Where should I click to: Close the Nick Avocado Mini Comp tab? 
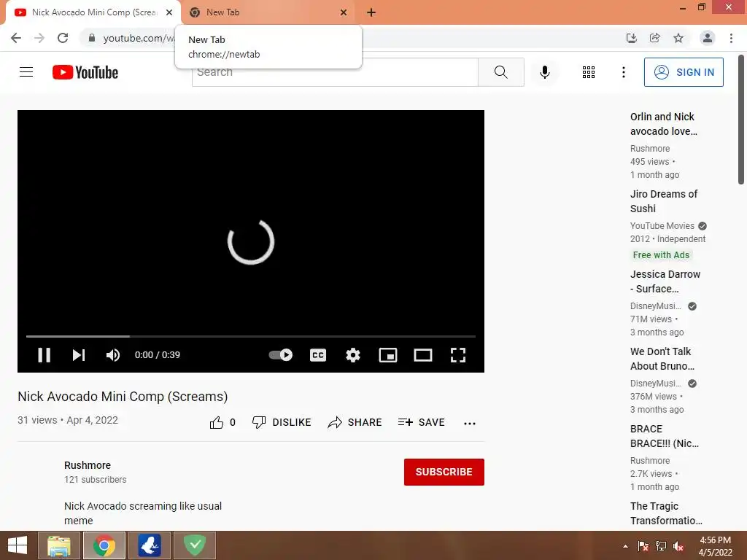[x=169, y=12]
